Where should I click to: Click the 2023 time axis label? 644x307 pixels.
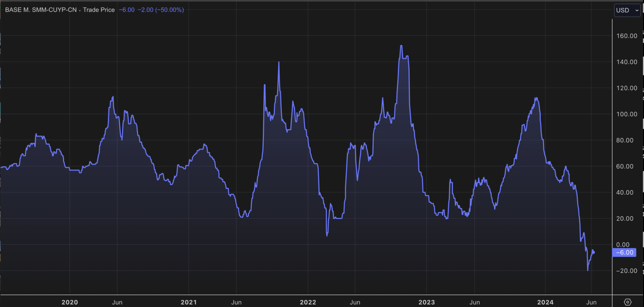point(427,302)
